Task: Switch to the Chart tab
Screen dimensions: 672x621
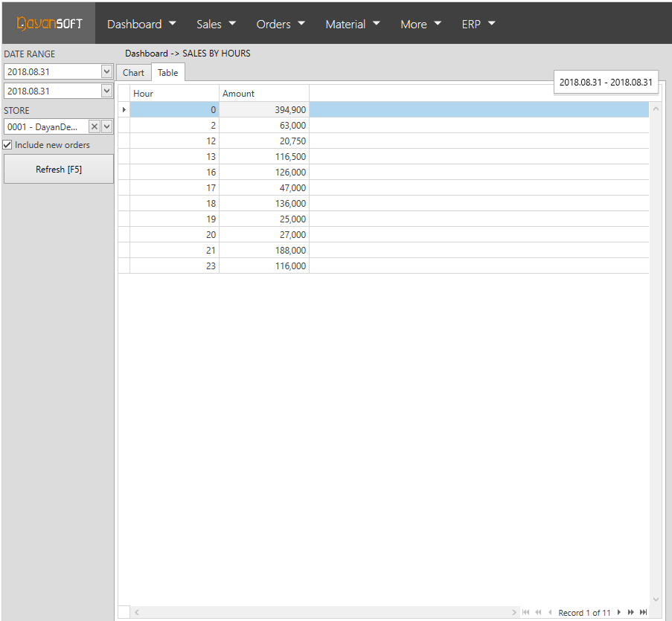Action: [133, 72]
